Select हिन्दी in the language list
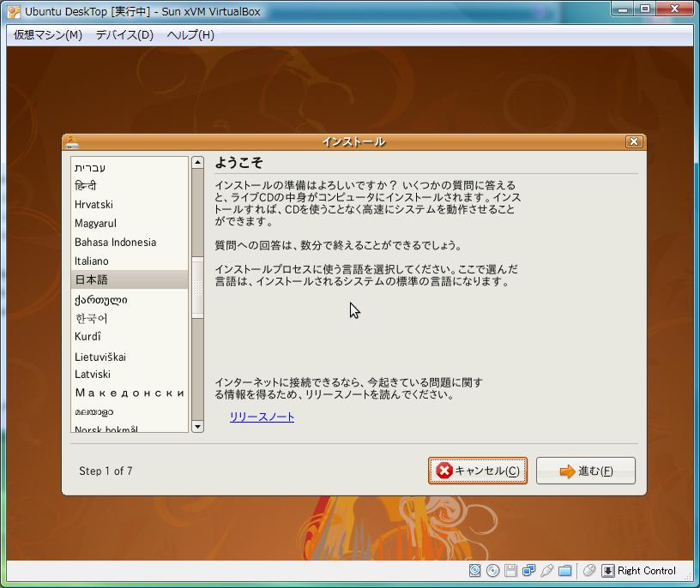 (129, 186)
